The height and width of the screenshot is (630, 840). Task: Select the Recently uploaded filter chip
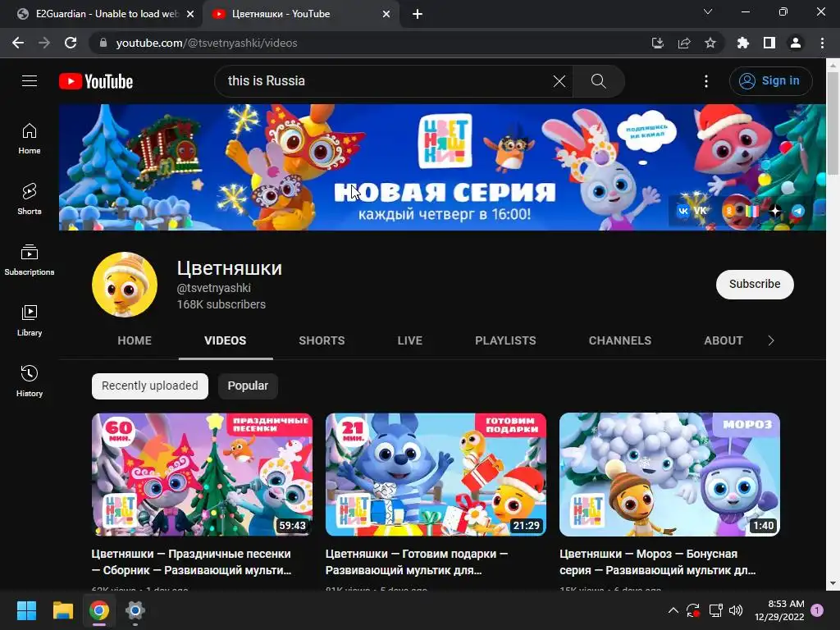click(x=150, y=386)
